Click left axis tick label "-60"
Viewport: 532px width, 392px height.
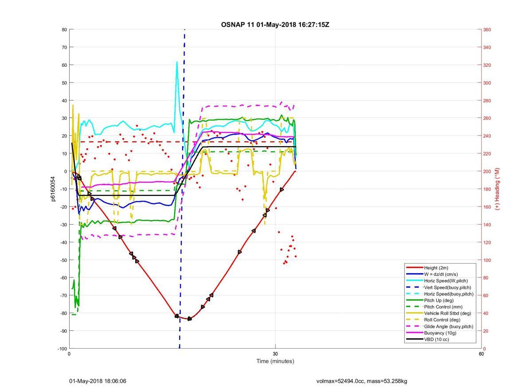pyautogui.click(x=63, y=278)
